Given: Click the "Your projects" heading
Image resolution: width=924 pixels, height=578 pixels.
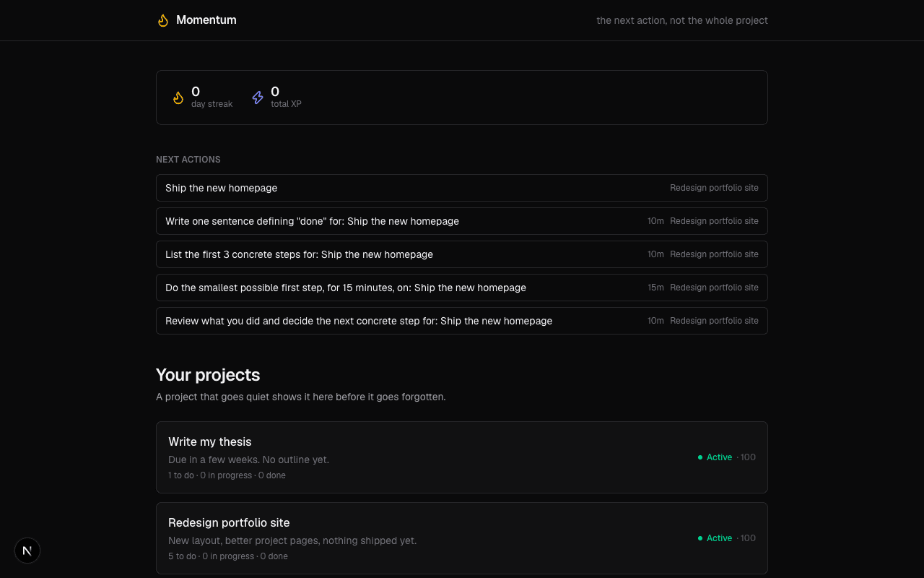Looking at the screenshot, I should 208,375.
